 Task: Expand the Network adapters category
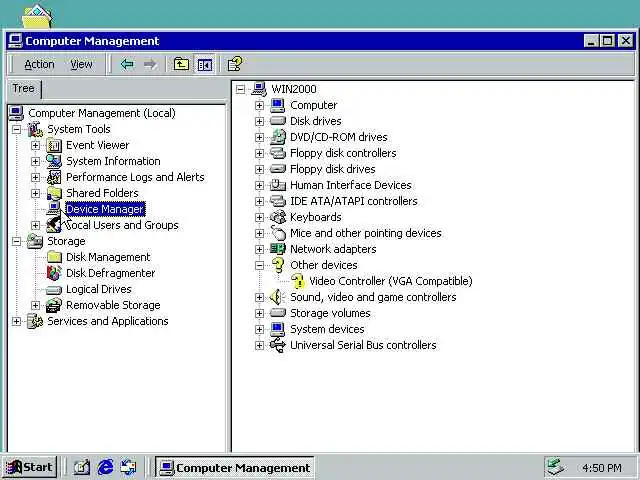259,249
